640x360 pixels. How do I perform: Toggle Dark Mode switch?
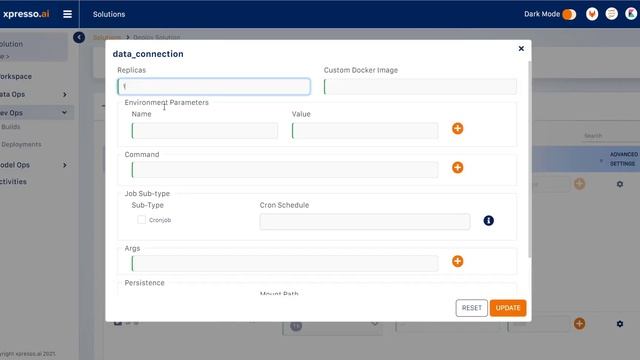tap(569, 14)
